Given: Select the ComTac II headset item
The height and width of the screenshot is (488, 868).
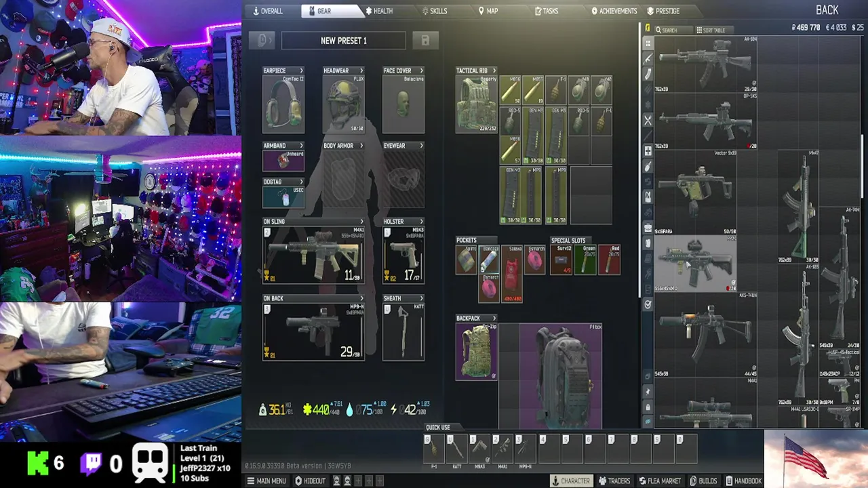Looking at the screenshot, I should (283, 104).
